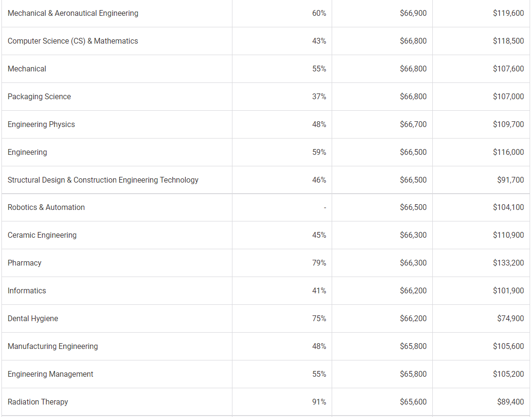Viewport: 532px width, 417px height.
Task: Select the 91% value for Radiation Therapy
Action: pos(319,402)
